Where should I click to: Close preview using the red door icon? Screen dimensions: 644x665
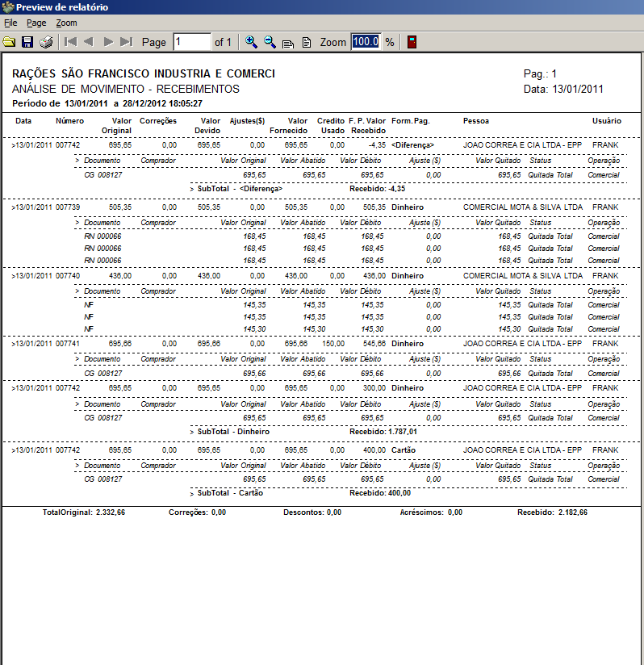pos(412,42)
